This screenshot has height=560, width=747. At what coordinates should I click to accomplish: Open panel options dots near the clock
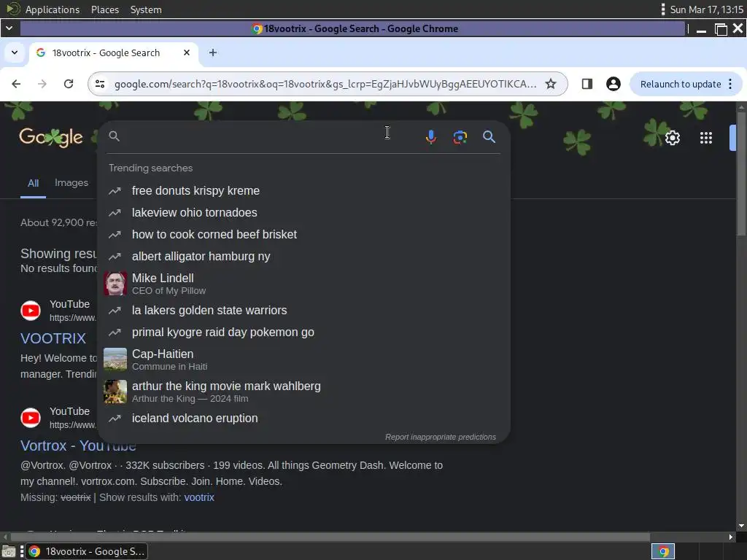(x=662, y=9)
